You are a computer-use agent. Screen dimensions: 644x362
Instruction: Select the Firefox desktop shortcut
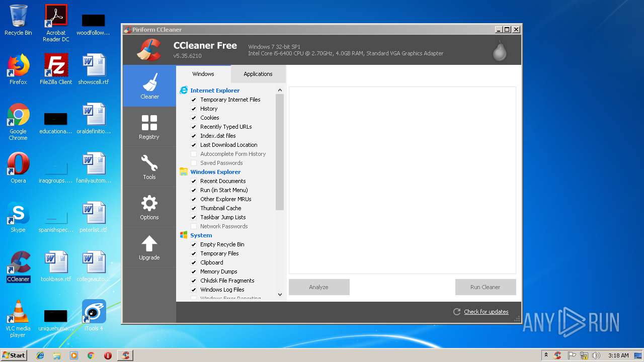click(x=18, y=69)
